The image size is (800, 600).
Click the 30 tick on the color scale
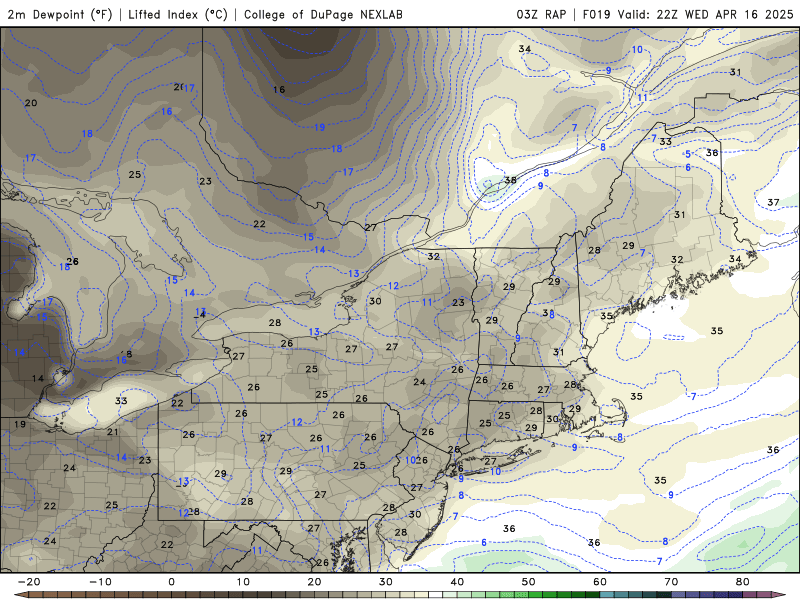click(x=386, y=582)
